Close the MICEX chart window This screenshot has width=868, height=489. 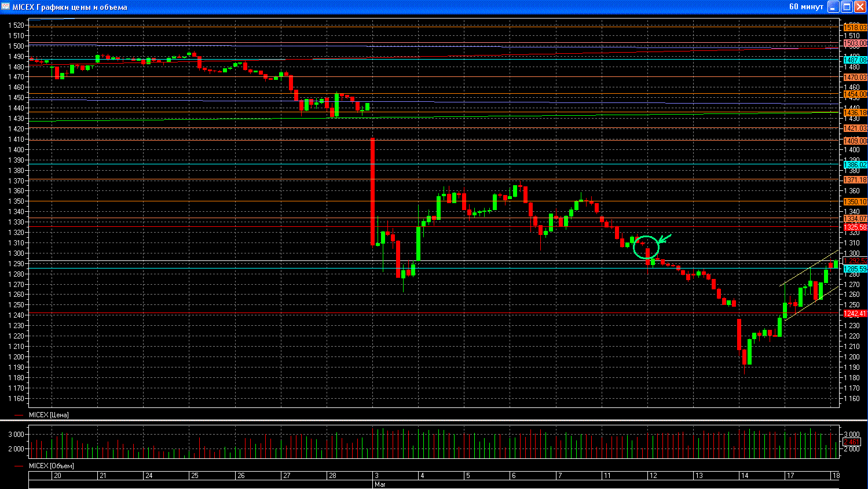pyautogui.click(x=860, y=7)
